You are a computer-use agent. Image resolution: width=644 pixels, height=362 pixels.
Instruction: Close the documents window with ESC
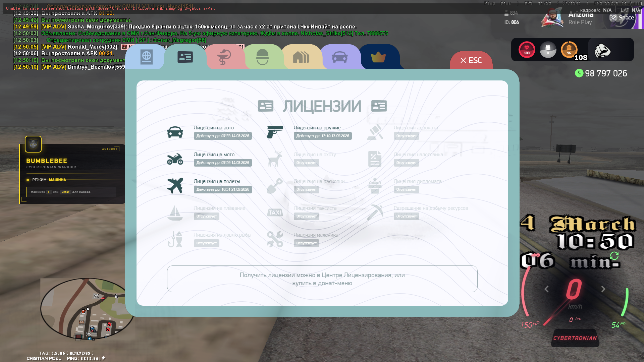(471, 60)
